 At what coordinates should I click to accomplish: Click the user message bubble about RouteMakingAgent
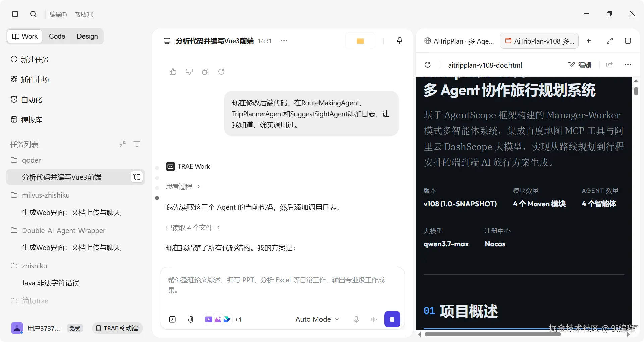(311, 114)
